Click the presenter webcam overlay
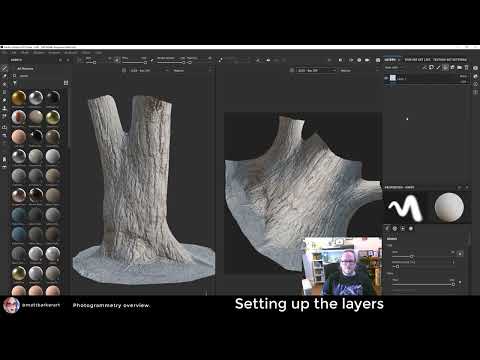Screen dimensions: 480x360 (x=343, y=266)
